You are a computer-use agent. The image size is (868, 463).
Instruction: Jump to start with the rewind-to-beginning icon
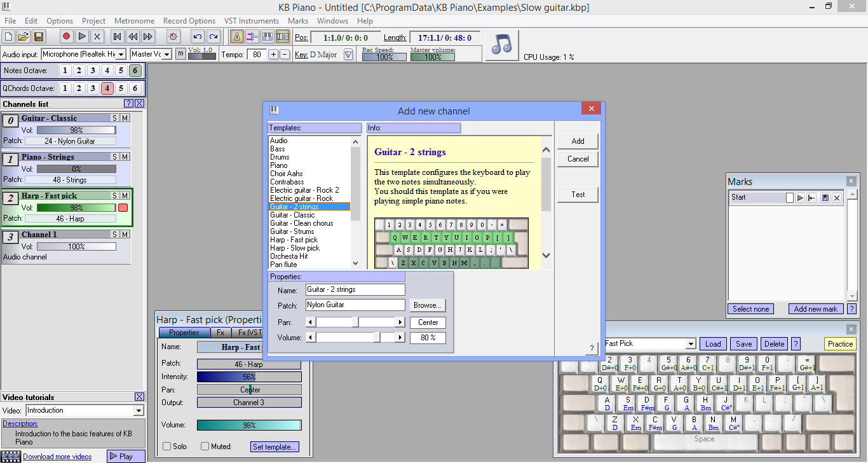tap(117, 37)
